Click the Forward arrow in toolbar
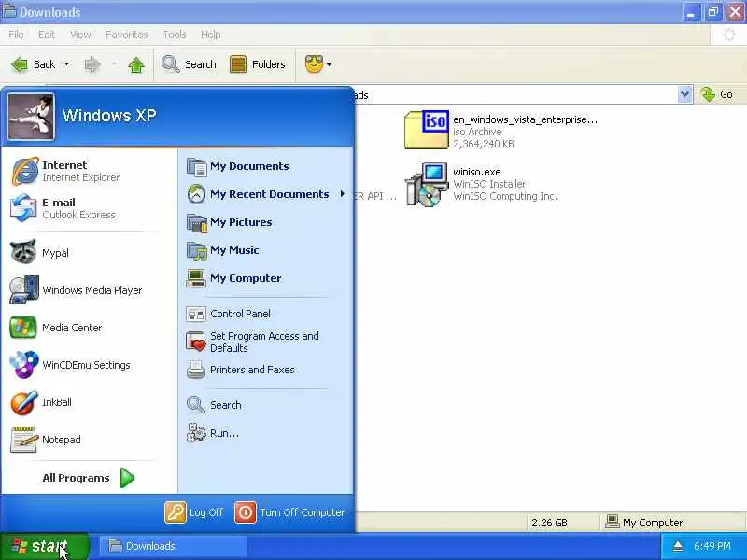The width and height of the screenshot is (747, 560). pos(92,64)
